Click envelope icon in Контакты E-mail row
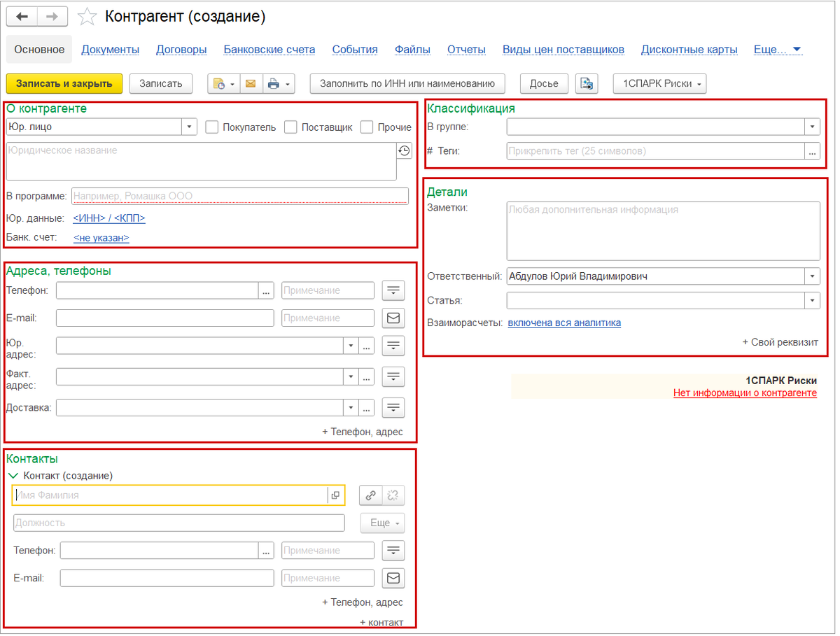 point(393,578)
